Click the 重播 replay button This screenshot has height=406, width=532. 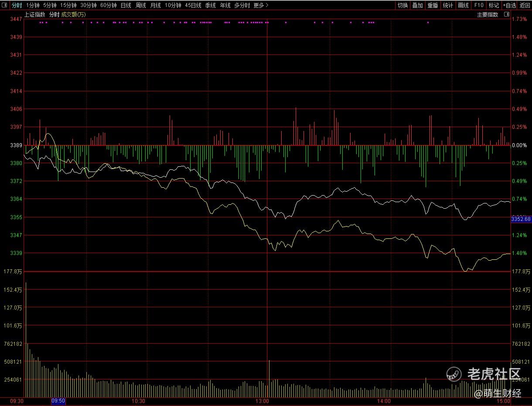(x=433, y=6)
